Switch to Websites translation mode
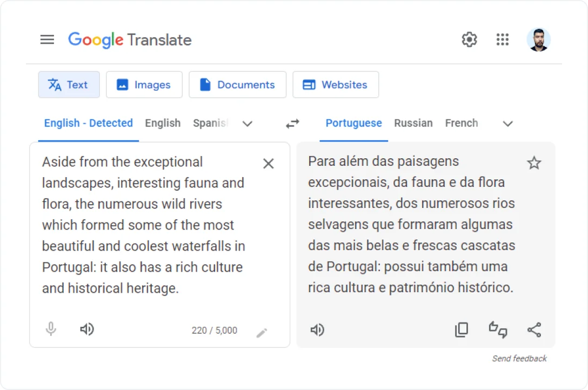 pyautogui.click(x=336, y=84)
